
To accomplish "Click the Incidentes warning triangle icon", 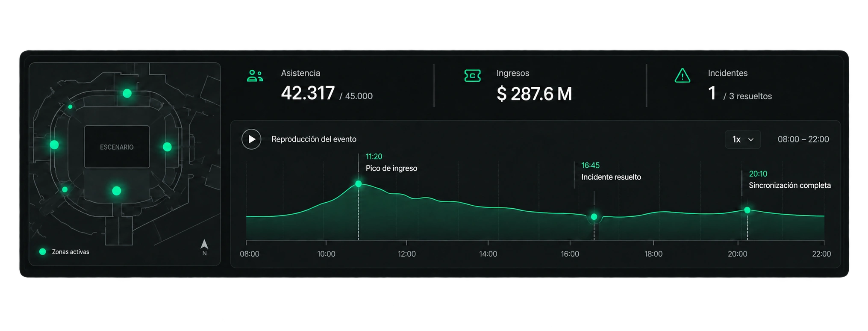I will [x=682, y=76].
